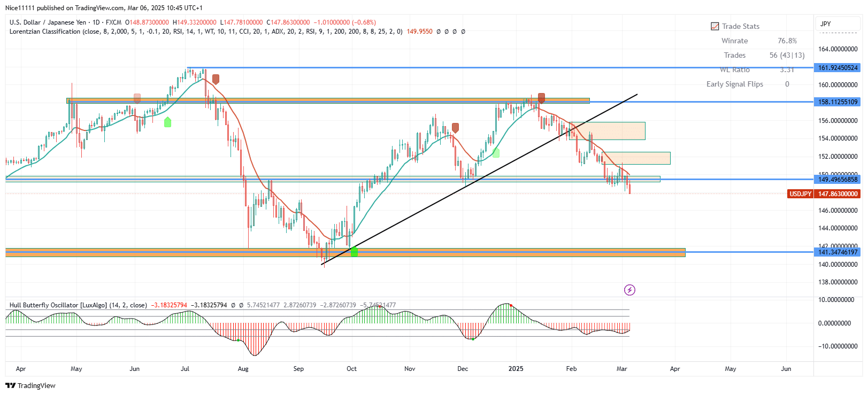Select the orange resistance zone near 158

click(x=327, y=100)
